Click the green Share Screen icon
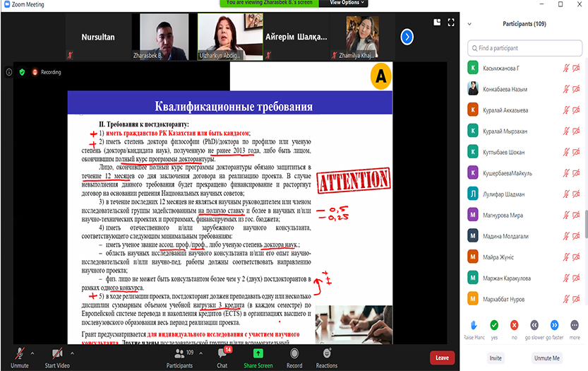The height and width of the screenshot is (371, 588). click(x=258, y=353)
